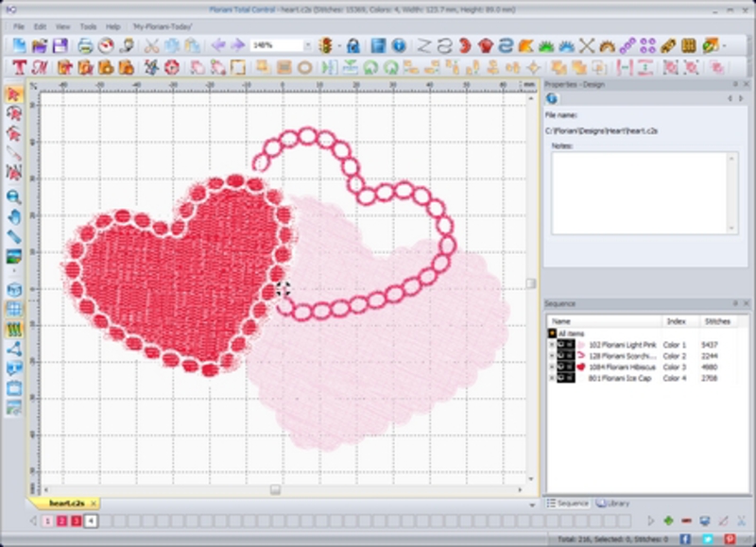The height and width of the screenshot is (547, 756).
Task: Click the blue info icon in toolbar
Action: click(398, 45)
